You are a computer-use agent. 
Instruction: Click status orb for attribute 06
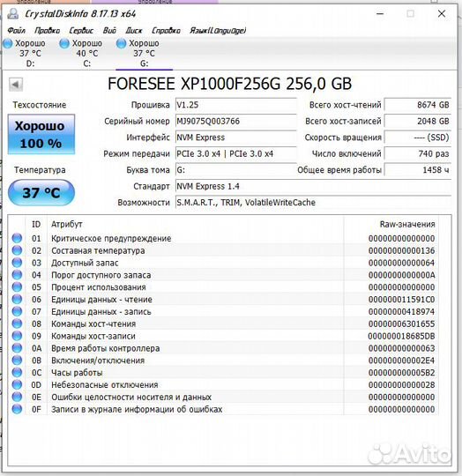point(17,300)
